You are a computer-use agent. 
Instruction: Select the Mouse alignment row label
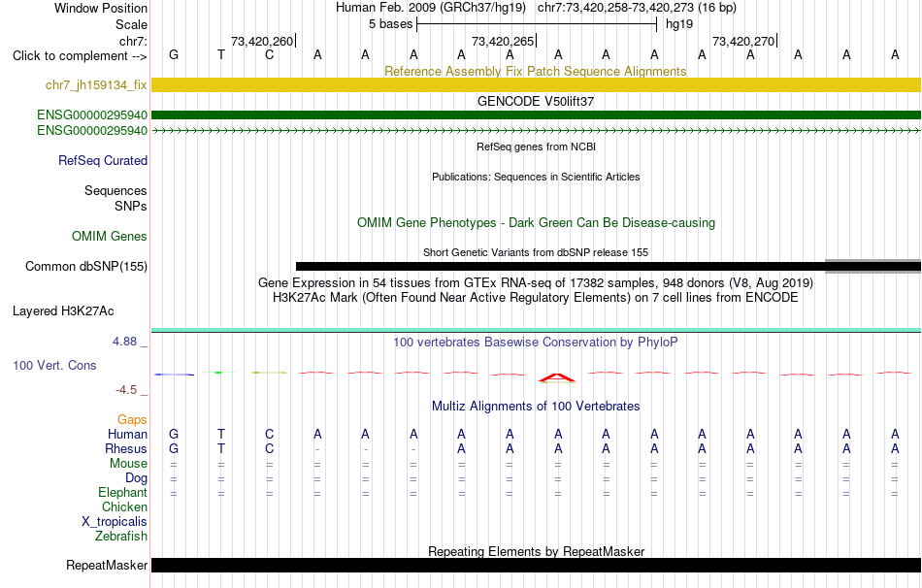point(128,464)
